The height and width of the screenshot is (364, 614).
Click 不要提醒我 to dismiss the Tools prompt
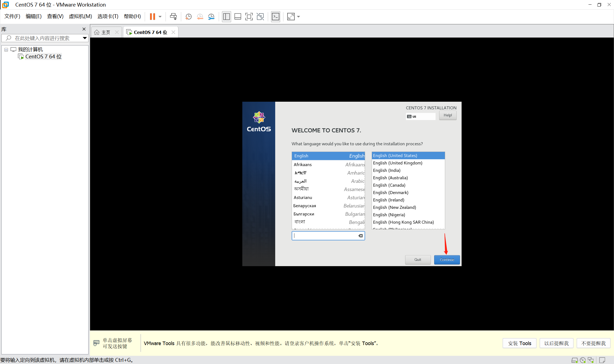click(x=593, y=343)
